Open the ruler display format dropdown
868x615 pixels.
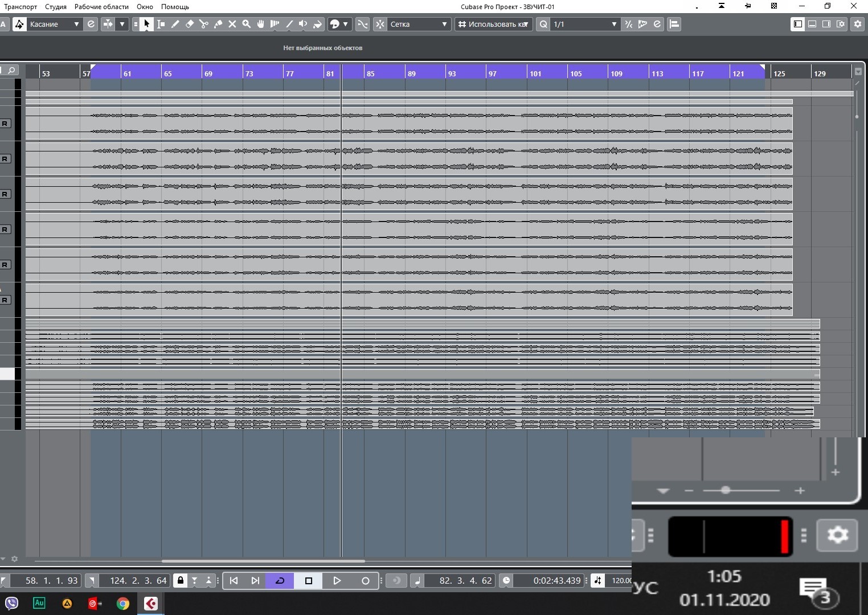(x=858, y=72)
